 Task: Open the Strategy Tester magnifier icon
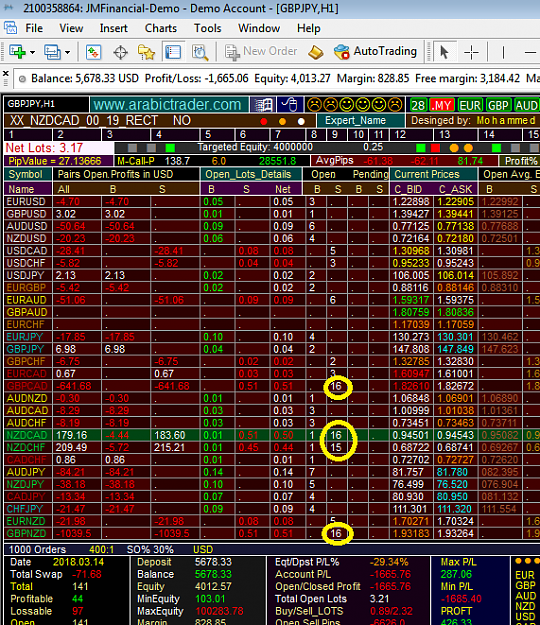click(200, 52)
